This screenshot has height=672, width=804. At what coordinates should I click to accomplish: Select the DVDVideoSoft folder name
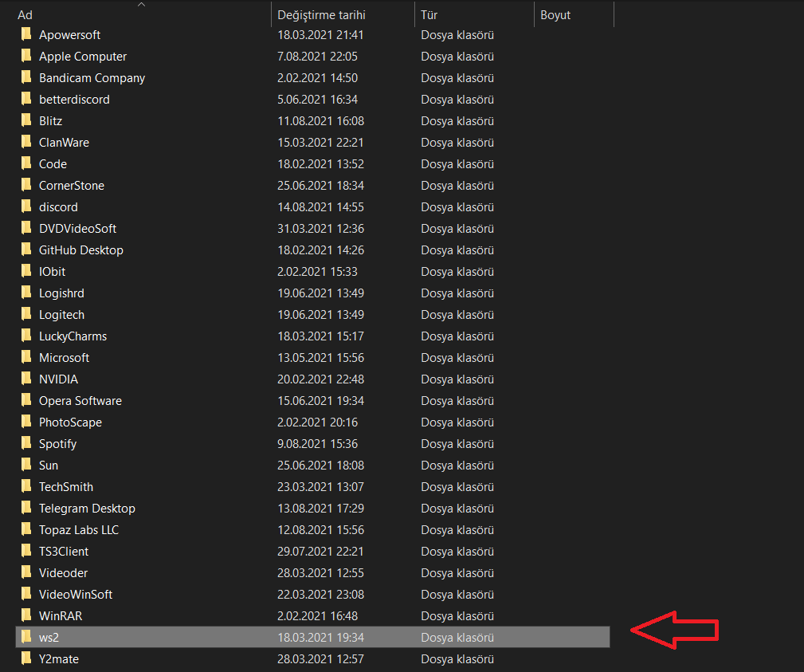pos(78,229)
